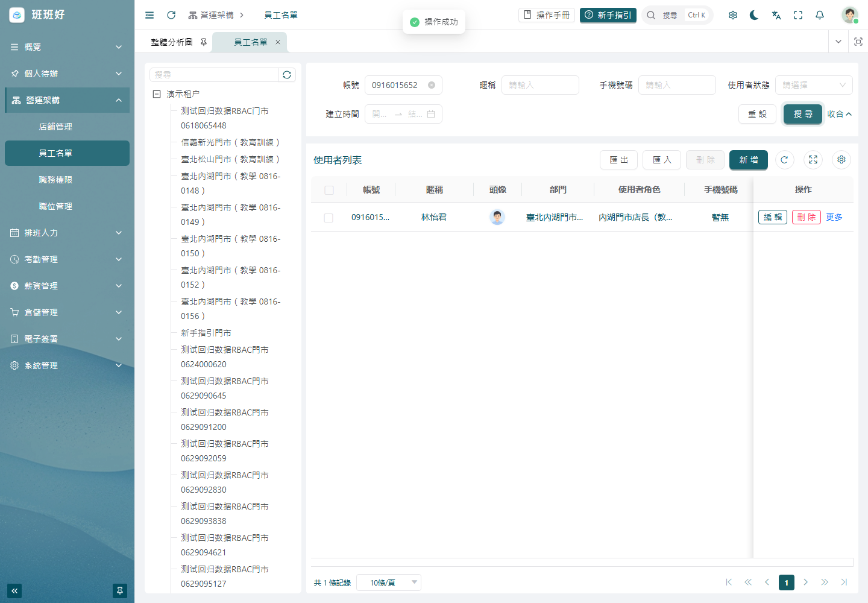868x603 pixels.
Task: Open 職務權限 menu item
Action: point(67,180)
